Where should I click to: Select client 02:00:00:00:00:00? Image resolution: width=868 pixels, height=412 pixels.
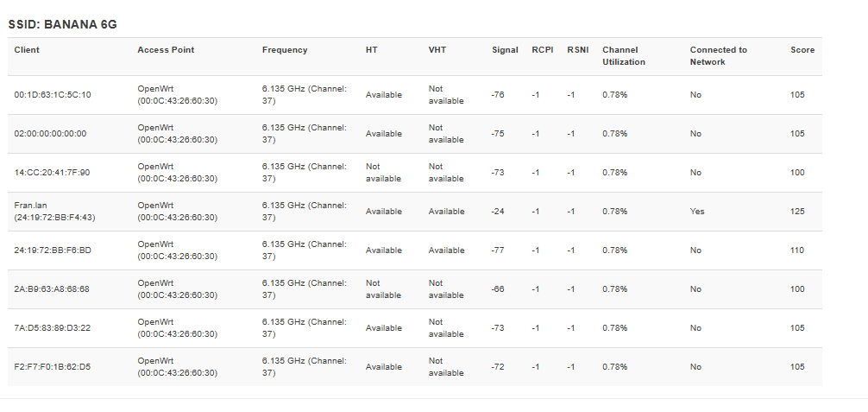click(50, 134)
